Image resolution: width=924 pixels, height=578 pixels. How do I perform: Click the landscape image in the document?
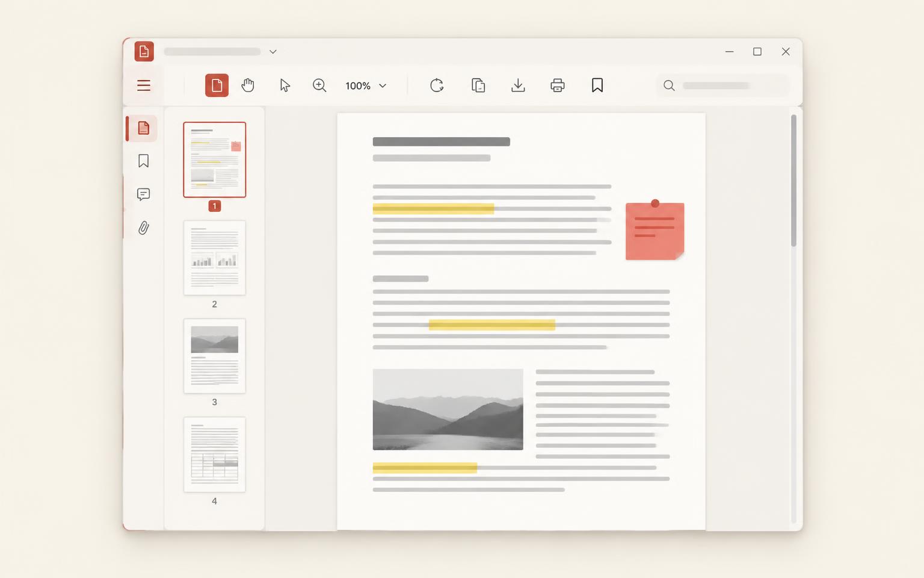click(x=448, y=409)
